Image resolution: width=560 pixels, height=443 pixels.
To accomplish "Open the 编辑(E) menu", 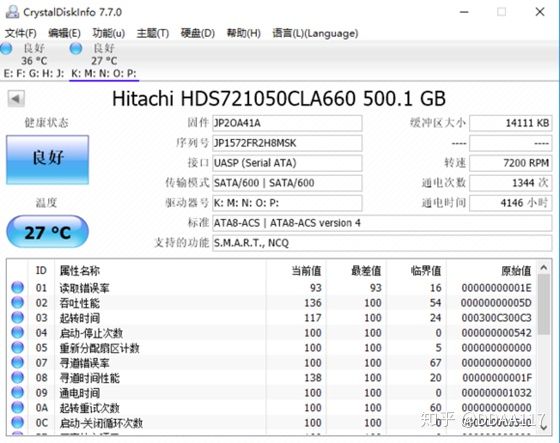I will [64, 33].
